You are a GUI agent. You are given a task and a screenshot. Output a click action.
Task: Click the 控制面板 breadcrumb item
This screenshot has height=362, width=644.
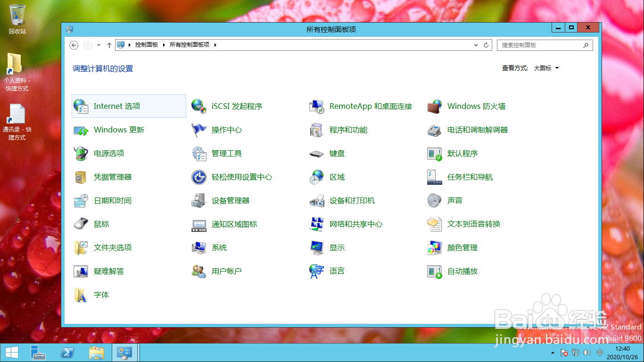tap(147, 45)
